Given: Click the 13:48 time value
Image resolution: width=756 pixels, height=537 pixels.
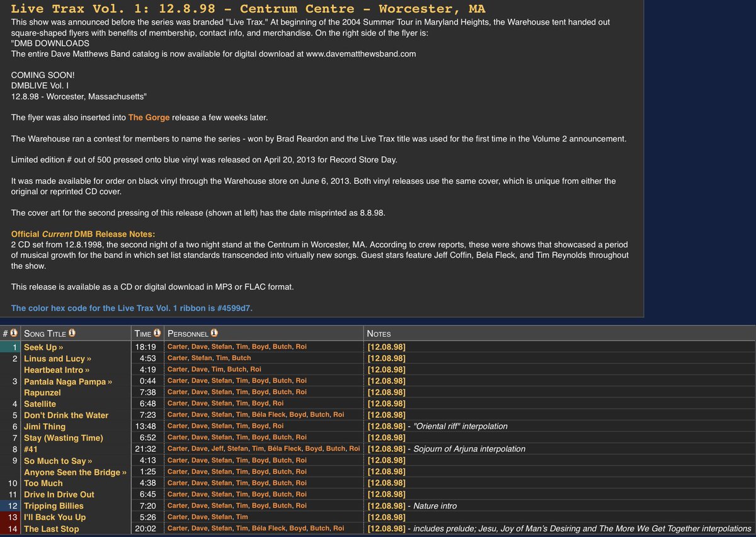Looking at the screenshot, I should pyautogui.click(x=146, y=426).
